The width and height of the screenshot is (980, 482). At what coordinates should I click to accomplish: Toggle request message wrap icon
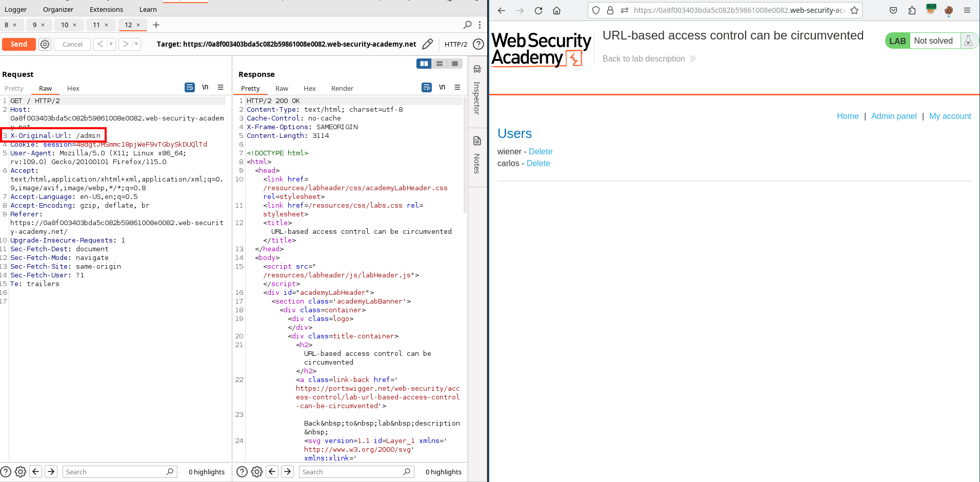coord(190,87)
